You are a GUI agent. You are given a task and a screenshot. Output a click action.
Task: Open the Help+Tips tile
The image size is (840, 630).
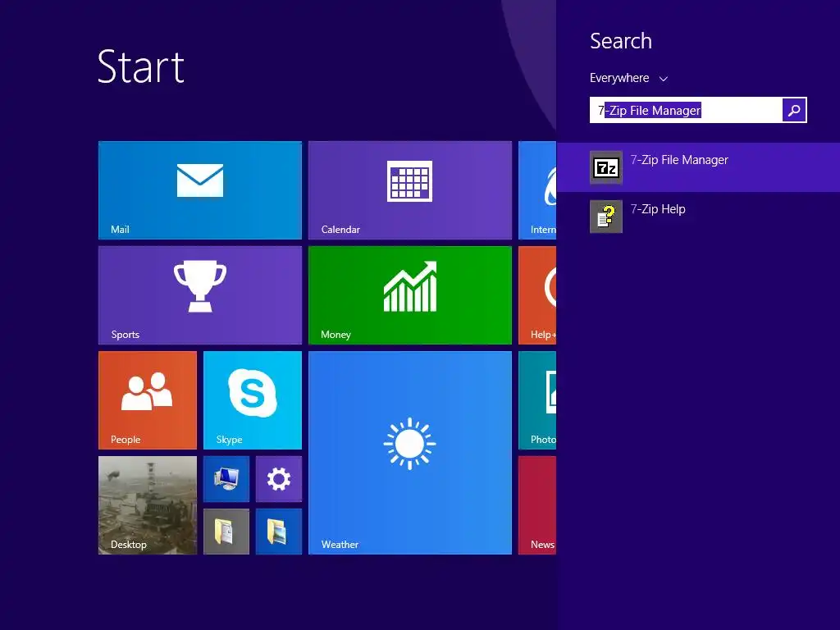(x=537, y=295)
